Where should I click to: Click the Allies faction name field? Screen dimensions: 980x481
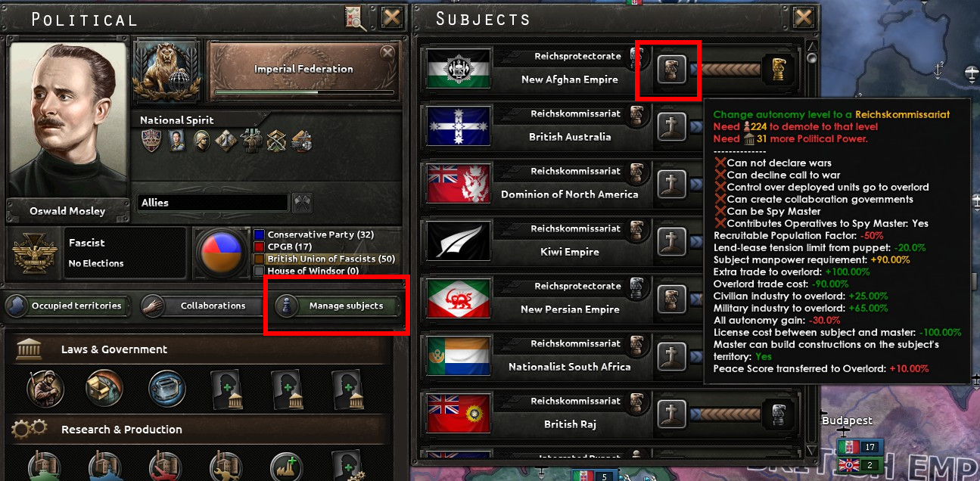213,203
